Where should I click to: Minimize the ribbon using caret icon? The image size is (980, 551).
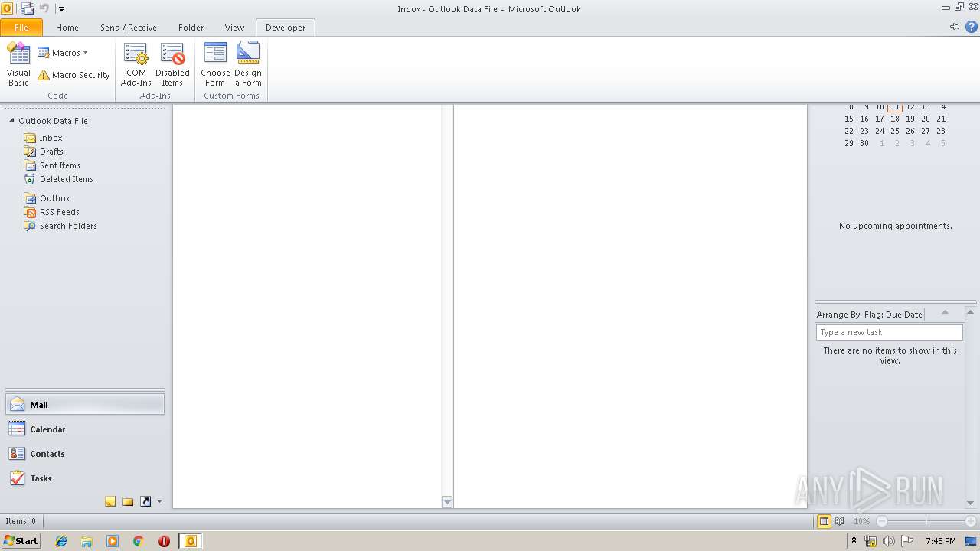(955, 27)
